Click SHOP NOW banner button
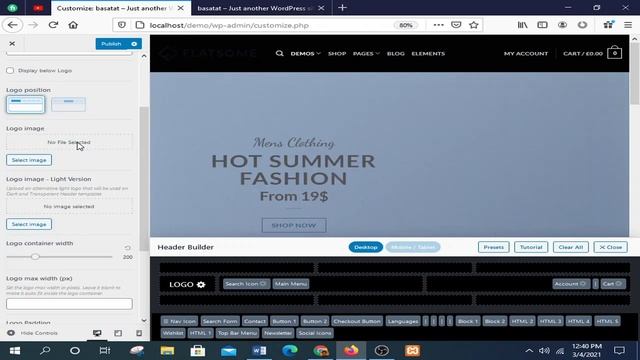640x360 pixels. [294, 225]
